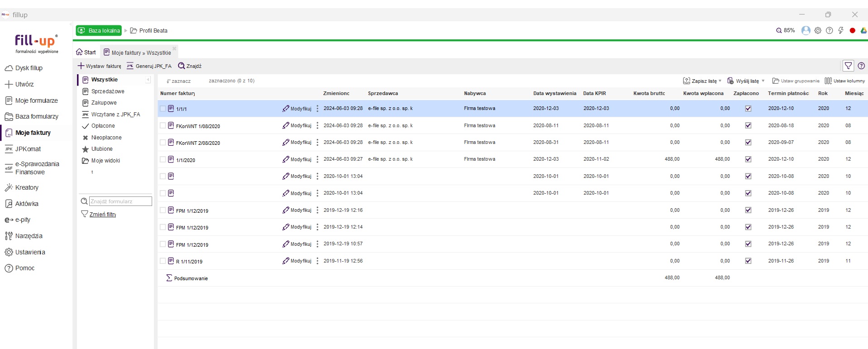Collapse the invoice category side panel
The image size is (868, 349).
pos(148,80)
